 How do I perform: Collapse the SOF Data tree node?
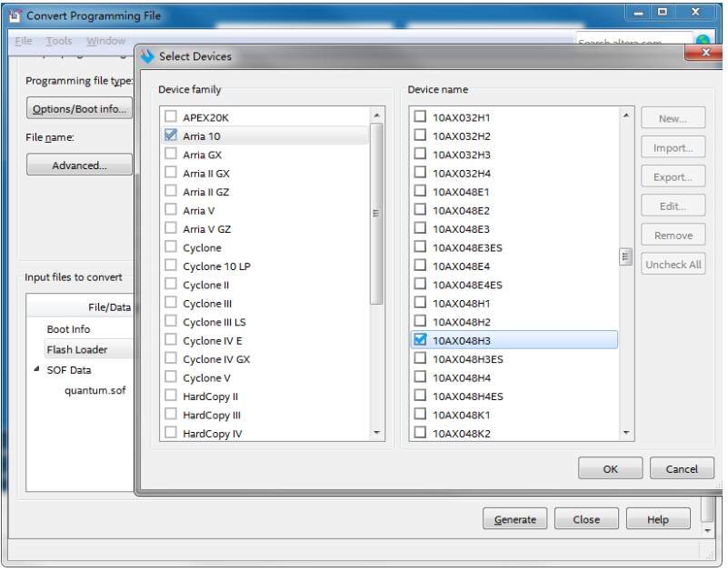coord(36,369)
